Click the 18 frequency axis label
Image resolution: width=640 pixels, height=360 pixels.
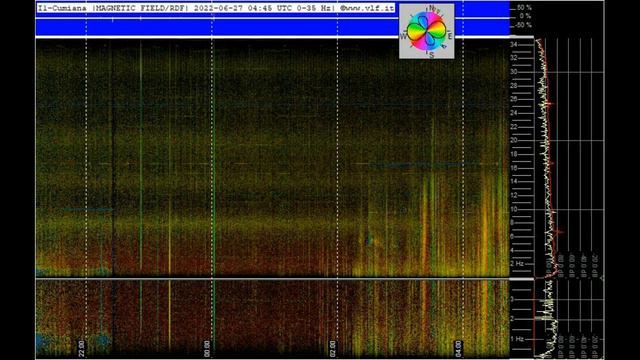pyautogui.click(x=514, y=154)
